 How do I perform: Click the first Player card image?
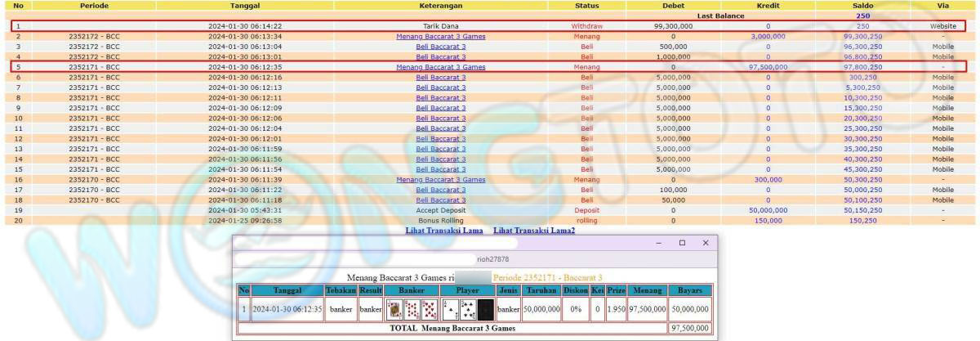click(450, 310)
